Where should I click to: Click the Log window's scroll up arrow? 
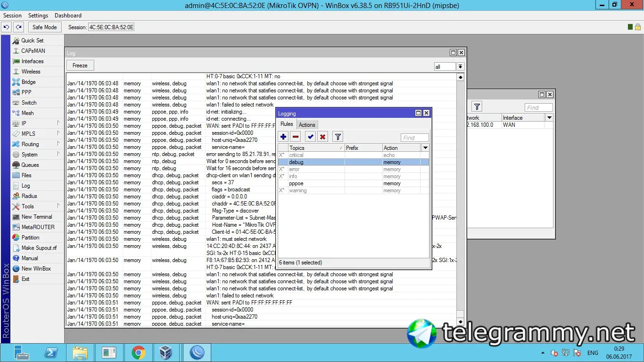[461, 77]
